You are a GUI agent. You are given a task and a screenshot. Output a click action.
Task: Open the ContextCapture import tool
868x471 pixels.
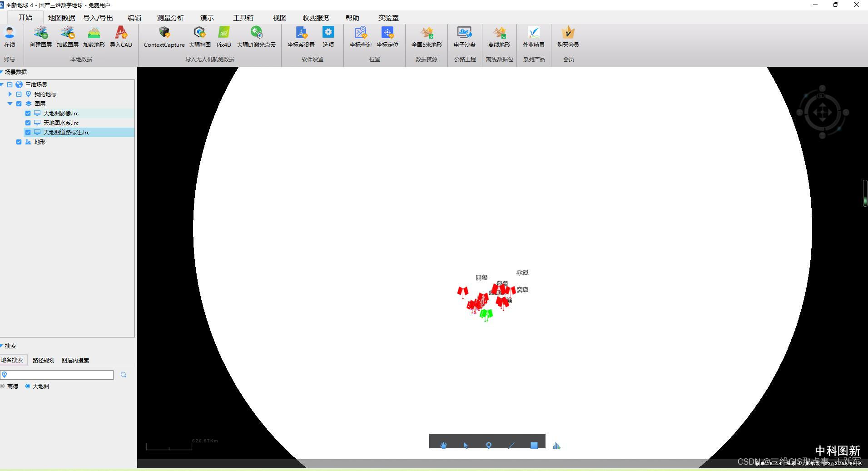click(164, 33)
